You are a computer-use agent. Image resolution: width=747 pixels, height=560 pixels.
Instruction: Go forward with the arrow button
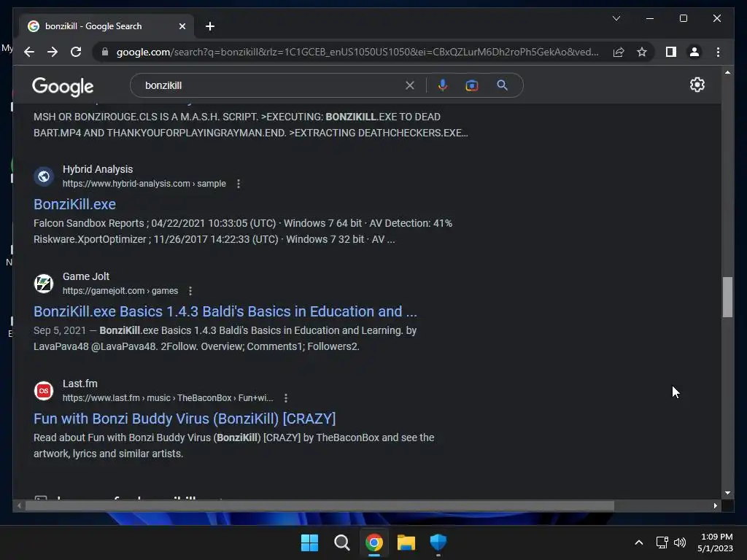point(53,52)
